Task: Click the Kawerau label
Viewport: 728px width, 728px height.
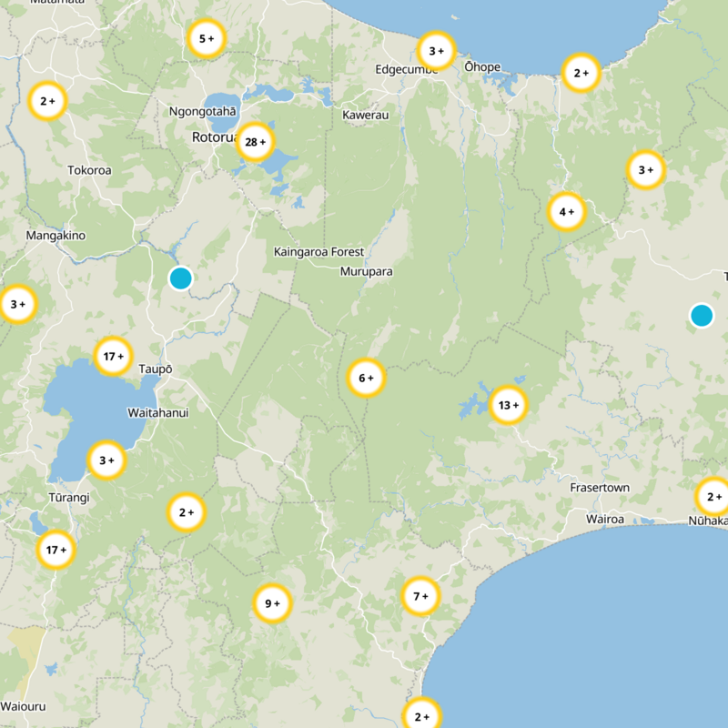Action: [366, 116]
